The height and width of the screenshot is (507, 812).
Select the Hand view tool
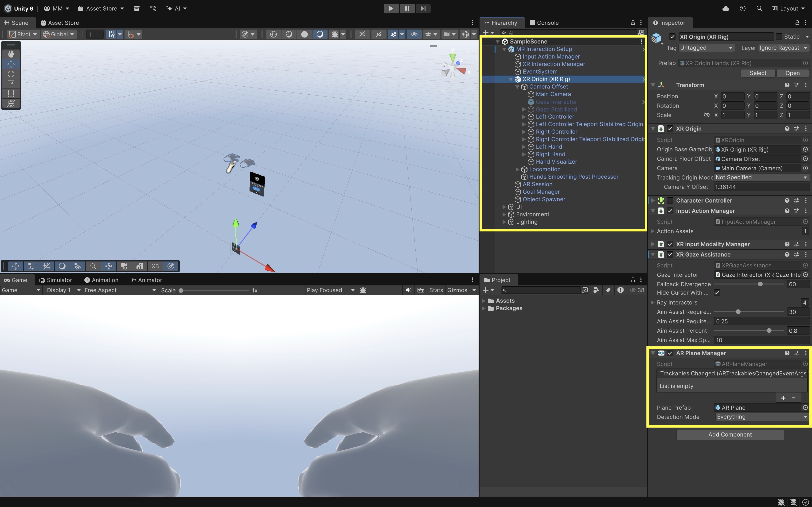[x=11, y=54]
